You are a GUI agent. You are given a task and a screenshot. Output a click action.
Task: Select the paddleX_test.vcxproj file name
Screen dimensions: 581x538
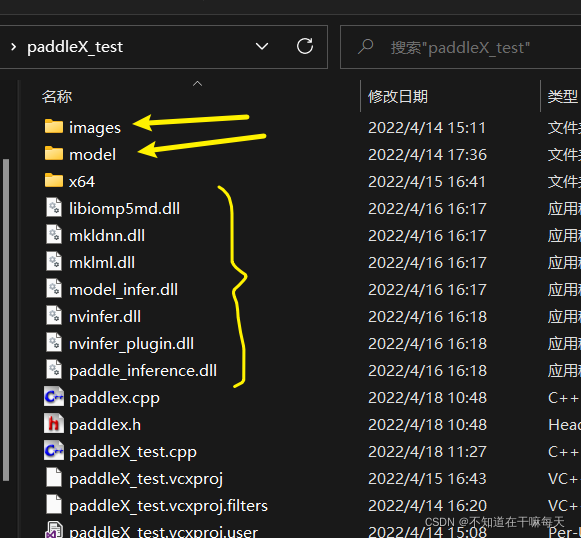coord(146,479)
